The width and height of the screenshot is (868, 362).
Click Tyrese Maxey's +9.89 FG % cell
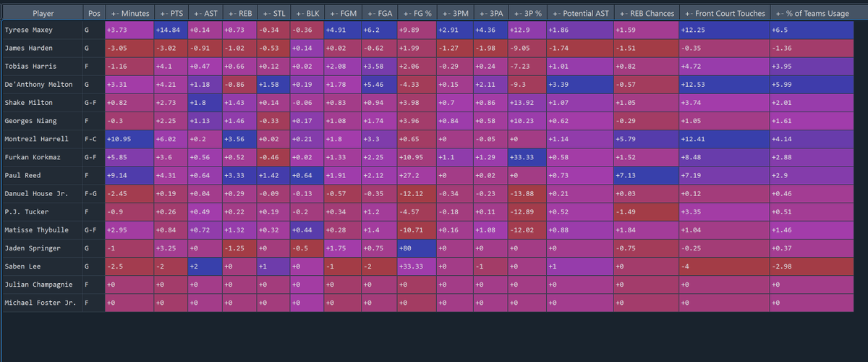click(x=418, y=30)
